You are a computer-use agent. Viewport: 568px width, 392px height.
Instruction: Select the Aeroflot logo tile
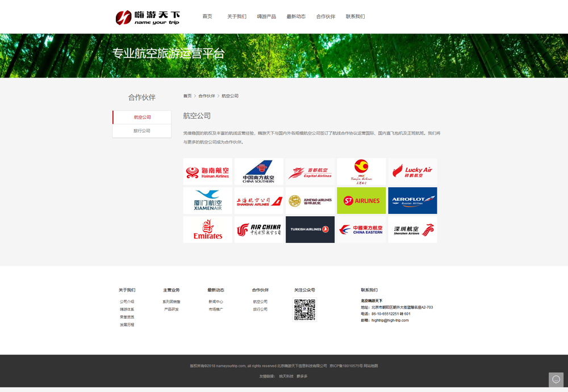click(412, 201)
